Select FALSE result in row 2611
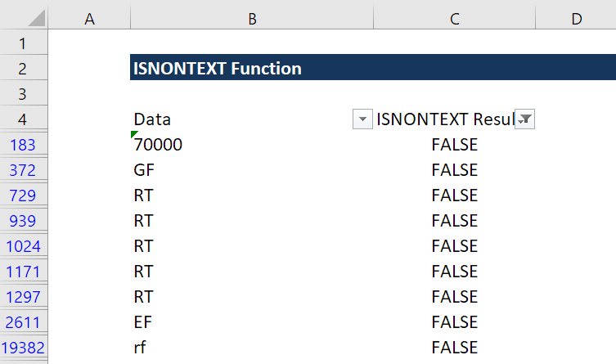The height and width of the screenshot is (364, 616). [454, 321]
